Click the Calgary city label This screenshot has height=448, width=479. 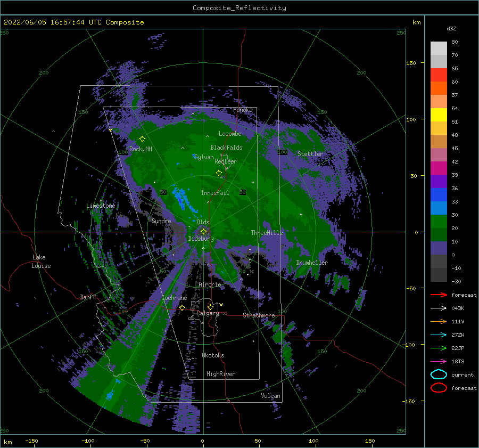[x=208, y=313]
